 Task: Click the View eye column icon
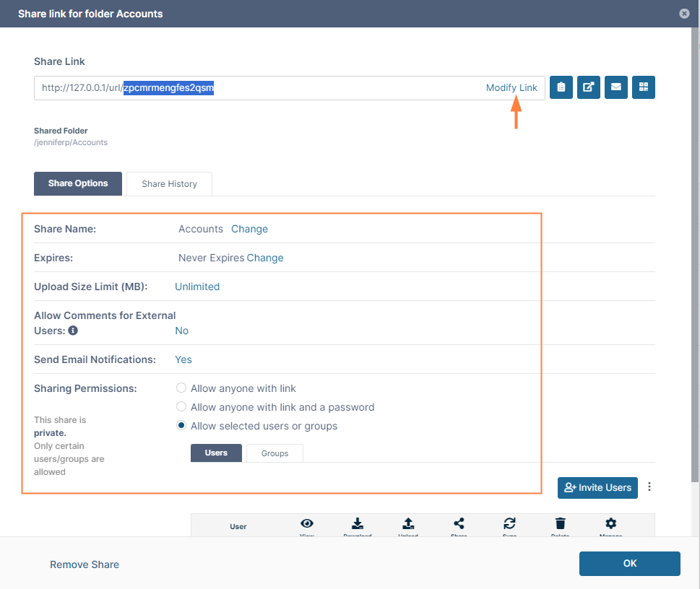pos(307,524)
